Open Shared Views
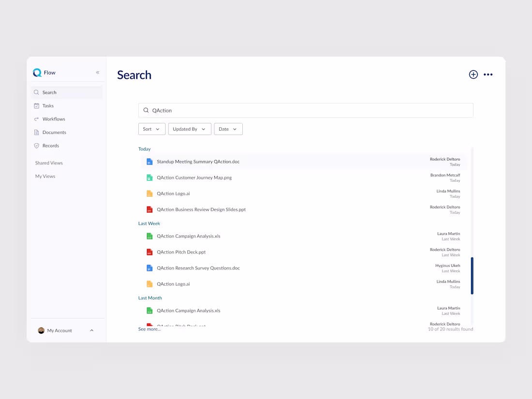The image size is (532, 399). point(49,163)
